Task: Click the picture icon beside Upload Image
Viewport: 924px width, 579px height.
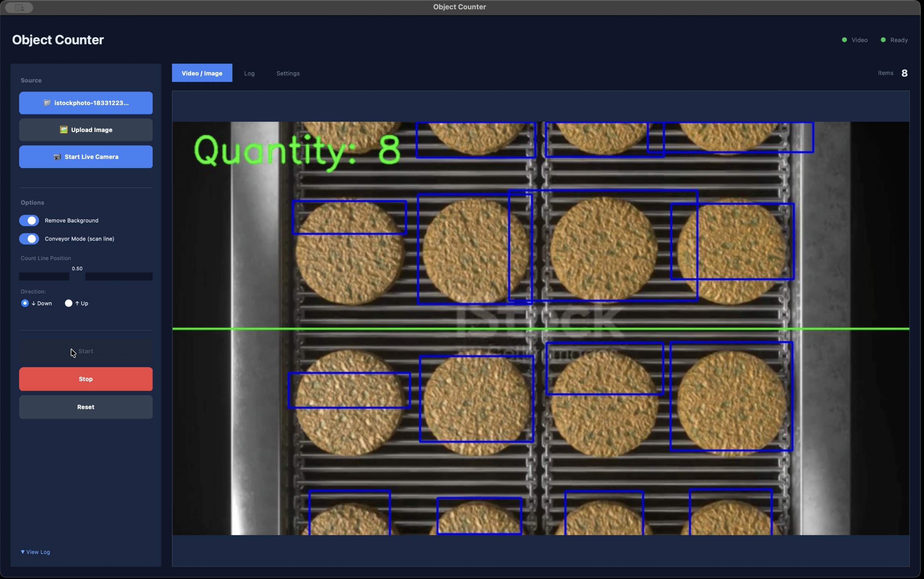Action: click(x=63, y=130)
